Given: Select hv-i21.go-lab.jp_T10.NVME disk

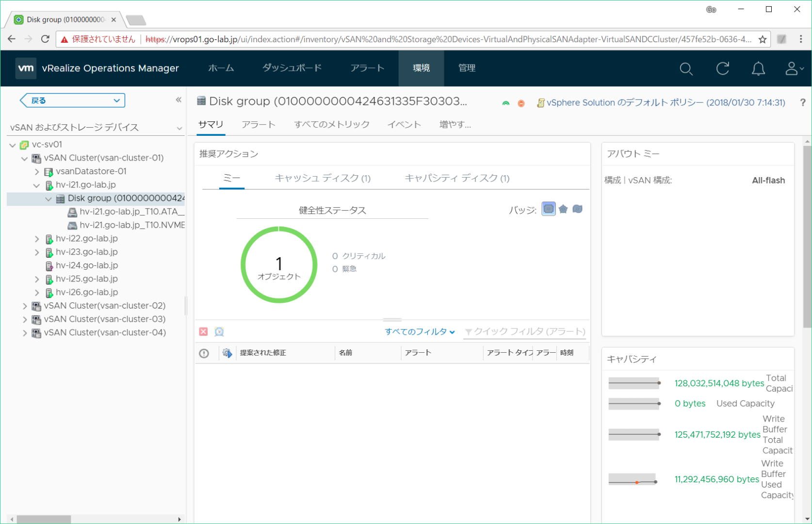Looking at the screenshot, I should pyautogui.click(x=132, y=225).
